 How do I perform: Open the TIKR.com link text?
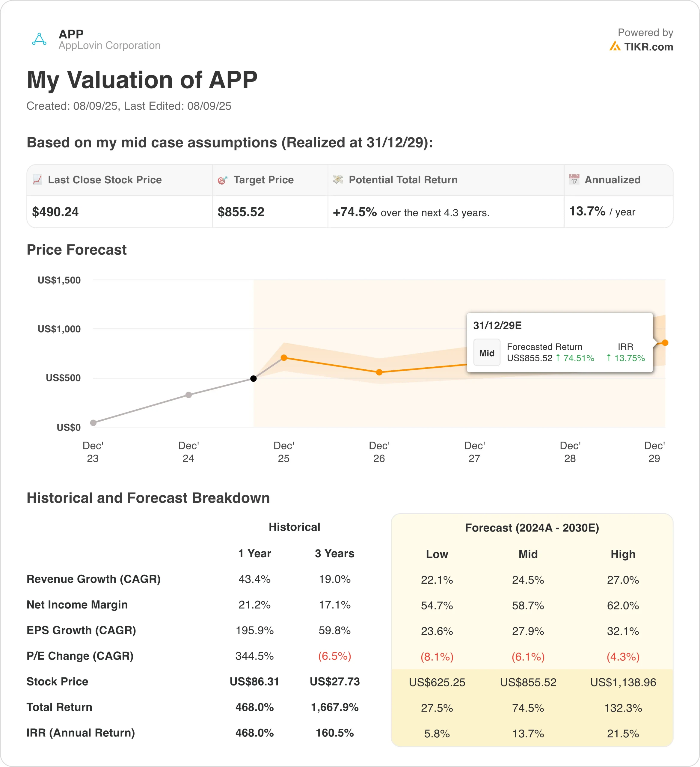648,47
